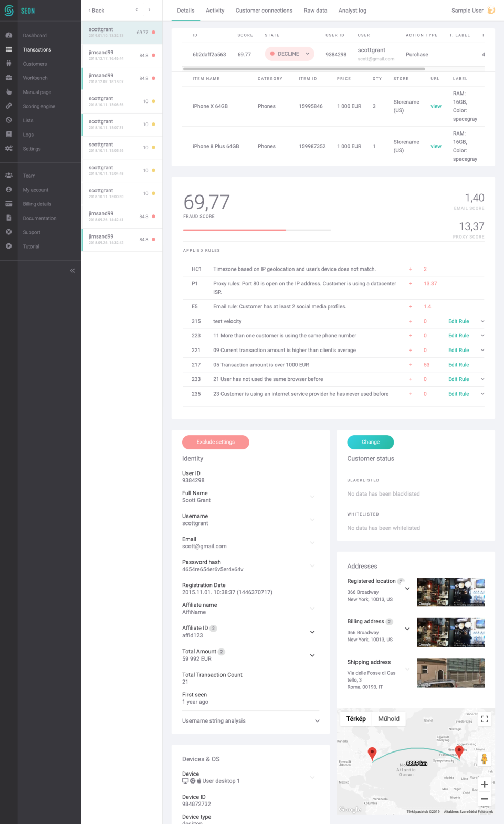Click the plus icon on rule 217
Viewport: 504px width, 824px height.
pyautogui.click(x=411, y=365)
